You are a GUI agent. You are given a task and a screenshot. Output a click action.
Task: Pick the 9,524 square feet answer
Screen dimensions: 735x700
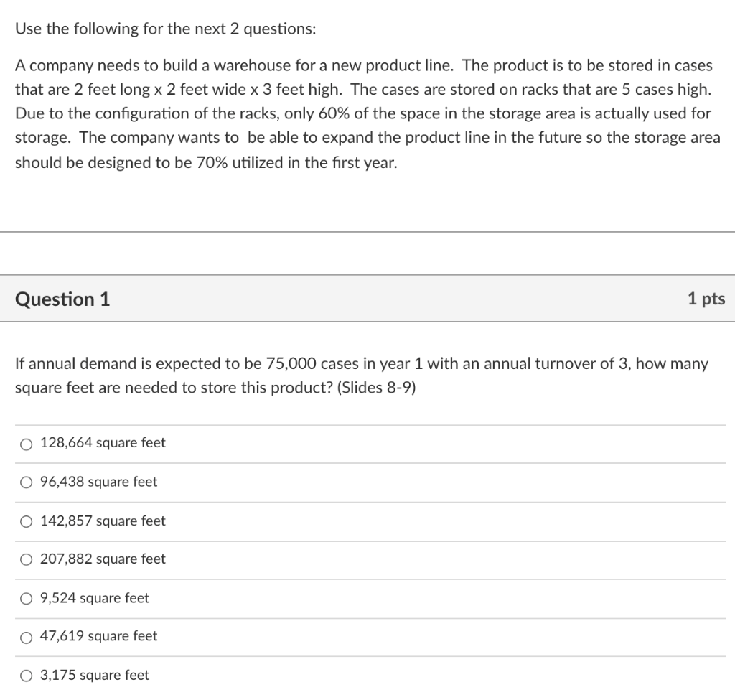coord(26,598)
